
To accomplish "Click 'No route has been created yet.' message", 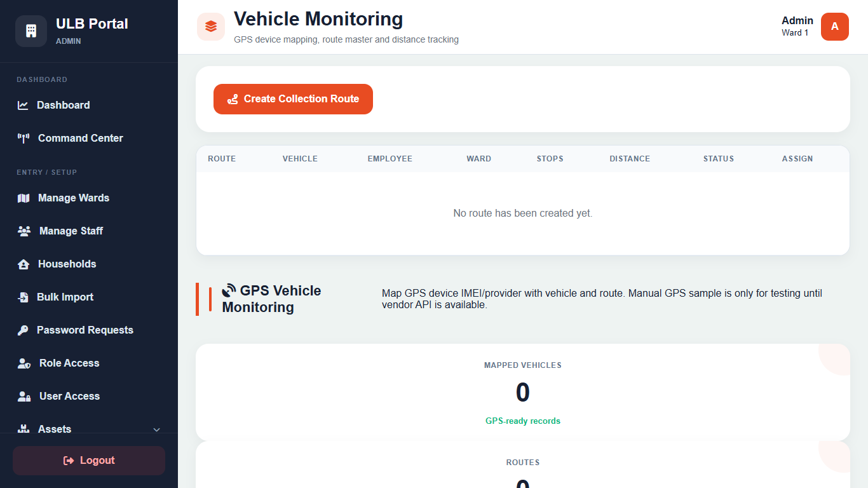I will (523, 213).
